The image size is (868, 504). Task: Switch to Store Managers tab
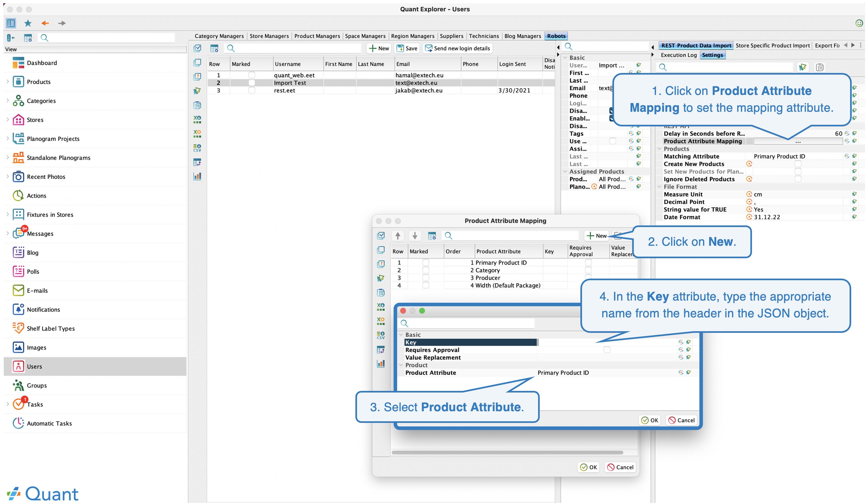tap(269, 36)
